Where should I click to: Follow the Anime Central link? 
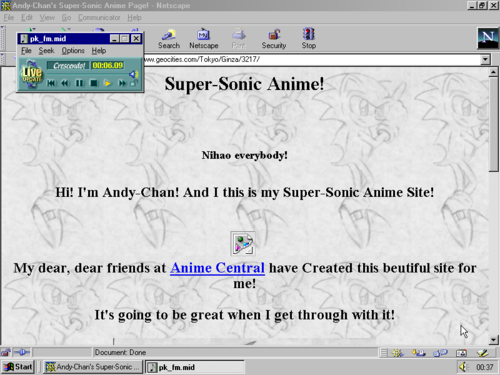217,268
